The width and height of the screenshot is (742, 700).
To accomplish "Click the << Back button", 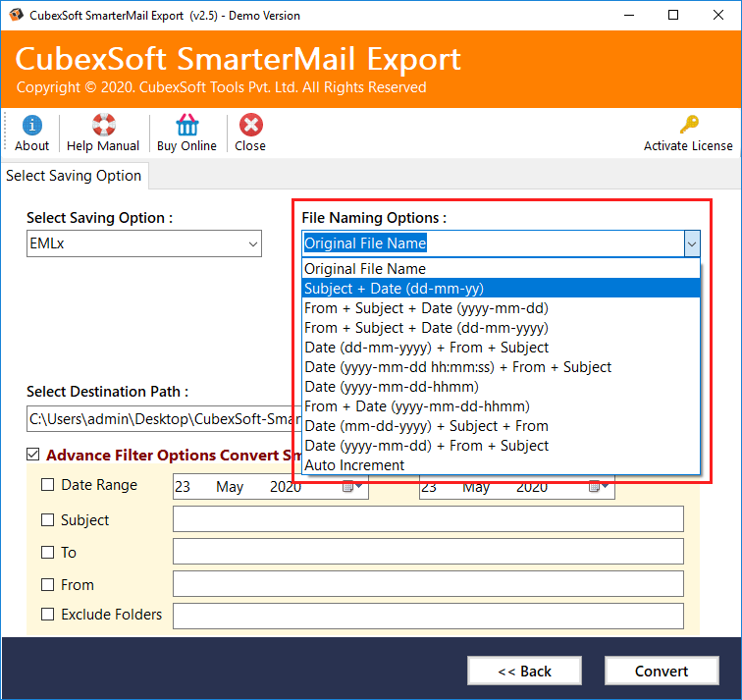I will point(524,671).
